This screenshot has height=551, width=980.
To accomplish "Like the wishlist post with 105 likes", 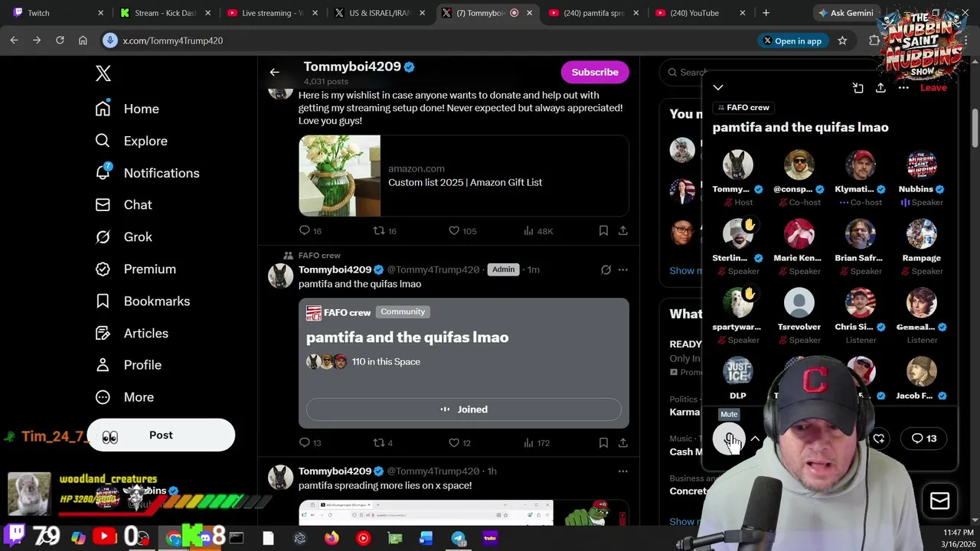I will coord(462,230).
